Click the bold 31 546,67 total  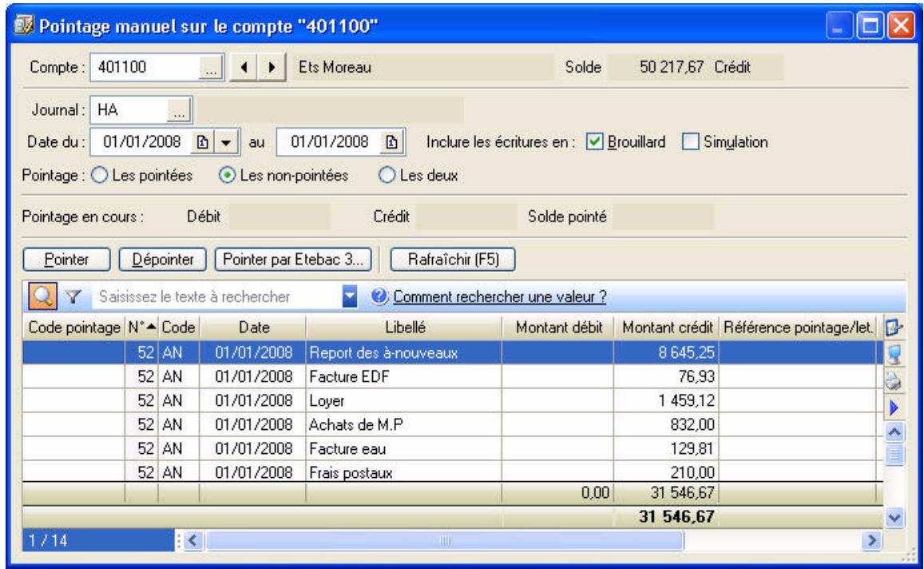676,517
